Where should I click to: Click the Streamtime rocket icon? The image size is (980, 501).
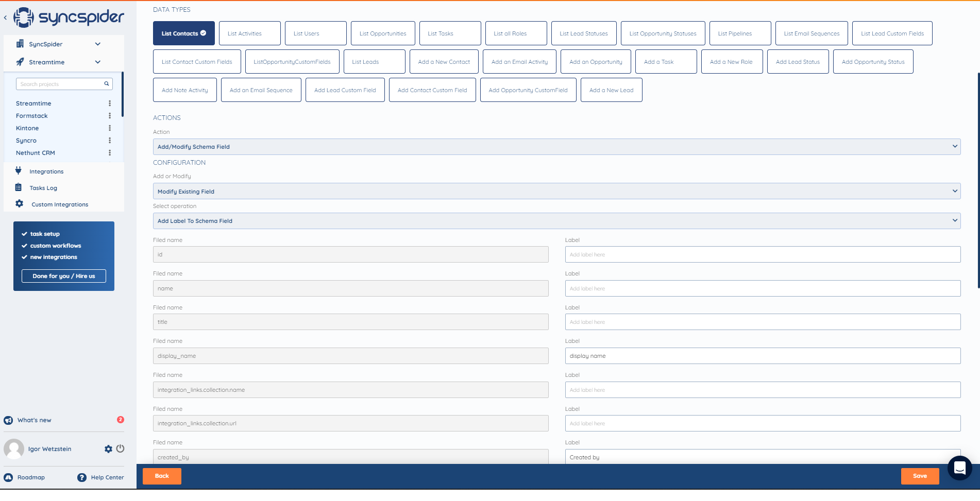tap(20, 62)
